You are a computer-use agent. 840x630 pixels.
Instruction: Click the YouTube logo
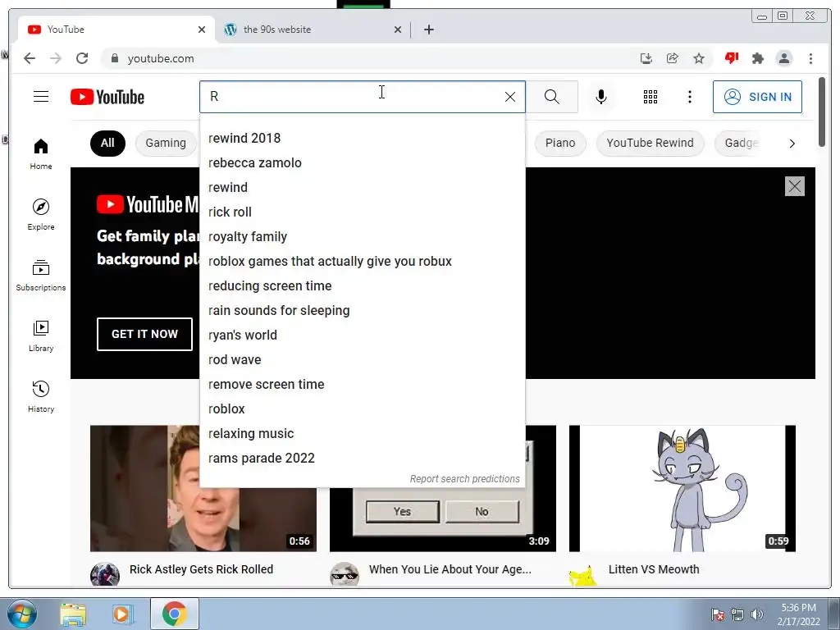click(107, 97)
